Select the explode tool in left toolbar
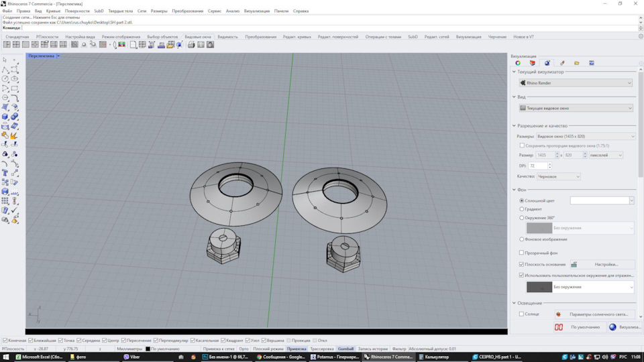The height and width of the screenshot is (362, 644). click(x=14, y=135)
